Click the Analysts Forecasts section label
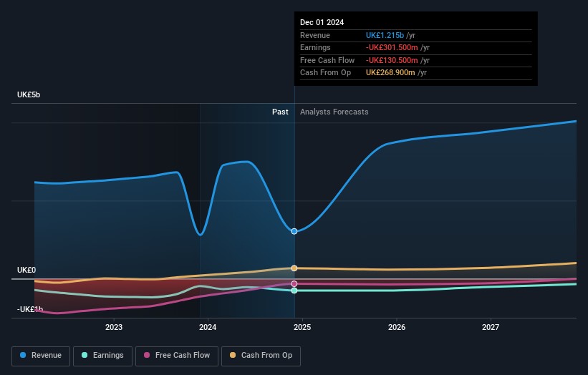 coord(334,112)
